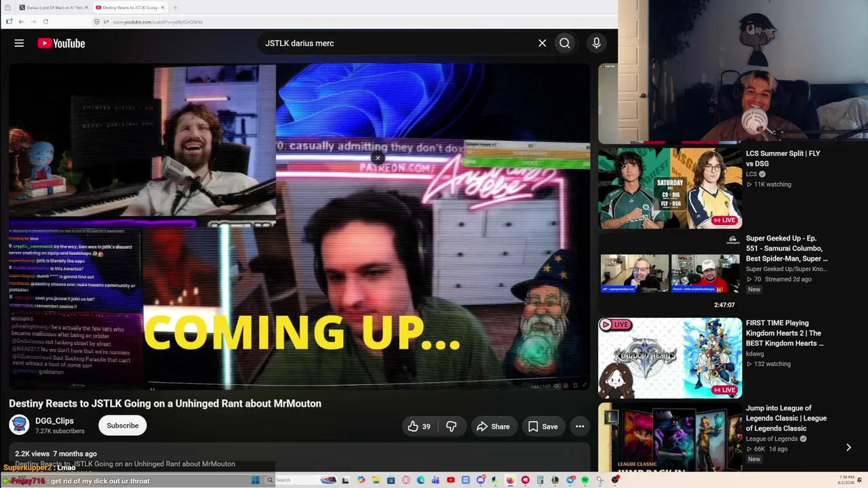Open LCS Summer Split FLY vs DSG title
Screen dimensions: 868x488
pyautogui.click(x=783, y=159)
